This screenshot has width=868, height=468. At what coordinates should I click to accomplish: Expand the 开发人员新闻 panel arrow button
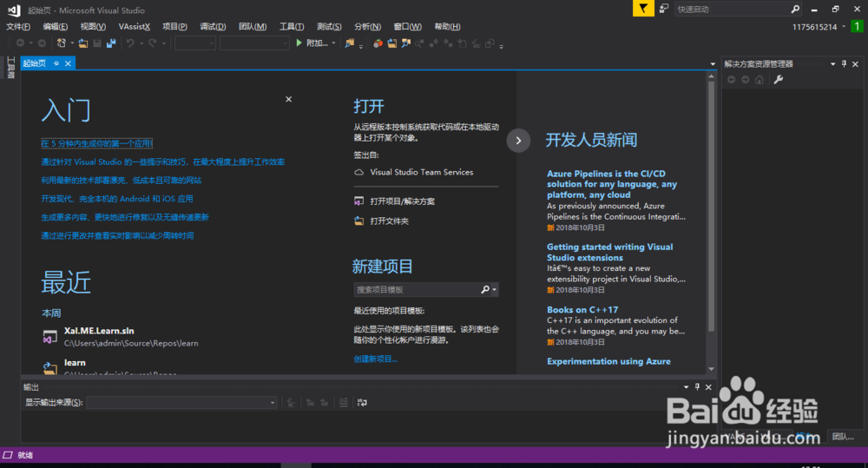click(518, 141)
